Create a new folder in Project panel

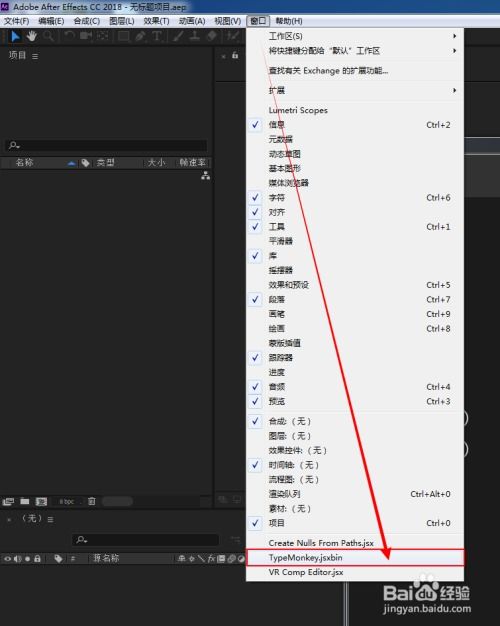[25, 501]
